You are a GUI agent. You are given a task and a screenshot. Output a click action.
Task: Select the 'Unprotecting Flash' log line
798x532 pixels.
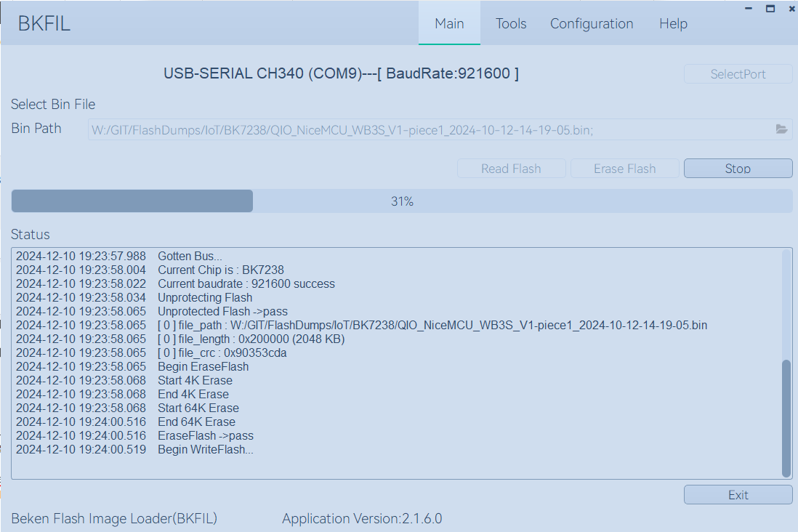pyautogui.click(x=134, y=297)
